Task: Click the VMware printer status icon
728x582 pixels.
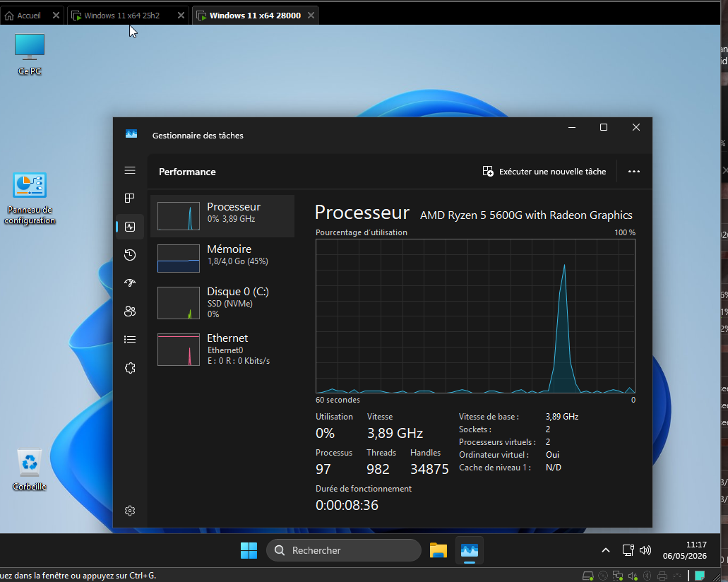Action: [x=662, y=576]
